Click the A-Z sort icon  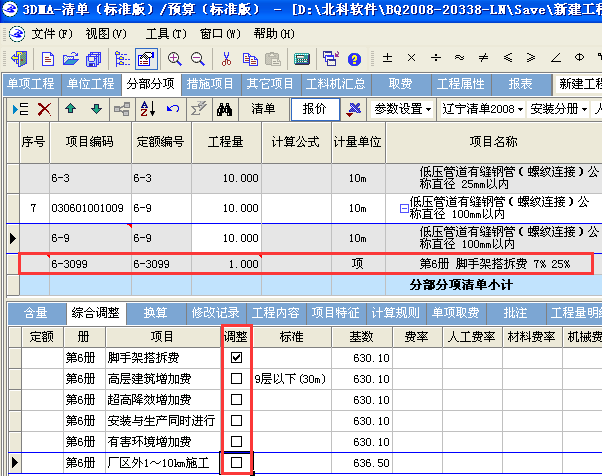point(148,108)
